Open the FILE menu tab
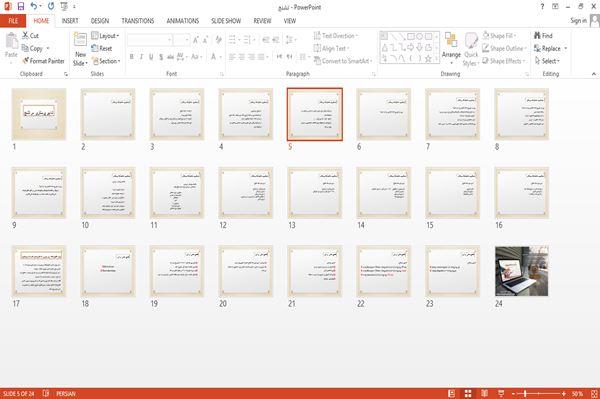 pyautogui.click(x=13, y=21)
